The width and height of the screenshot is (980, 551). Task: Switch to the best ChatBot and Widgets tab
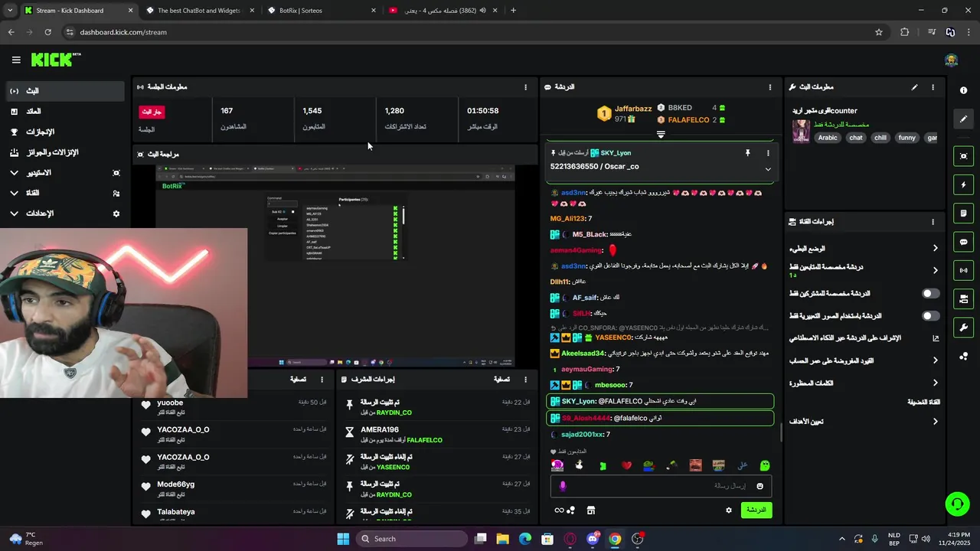[198, 11]
